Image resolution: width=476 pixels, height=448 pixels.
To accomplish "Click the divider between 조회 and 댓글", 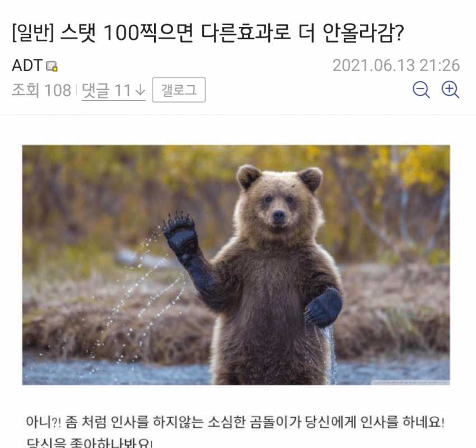I will tap(76, 90).
